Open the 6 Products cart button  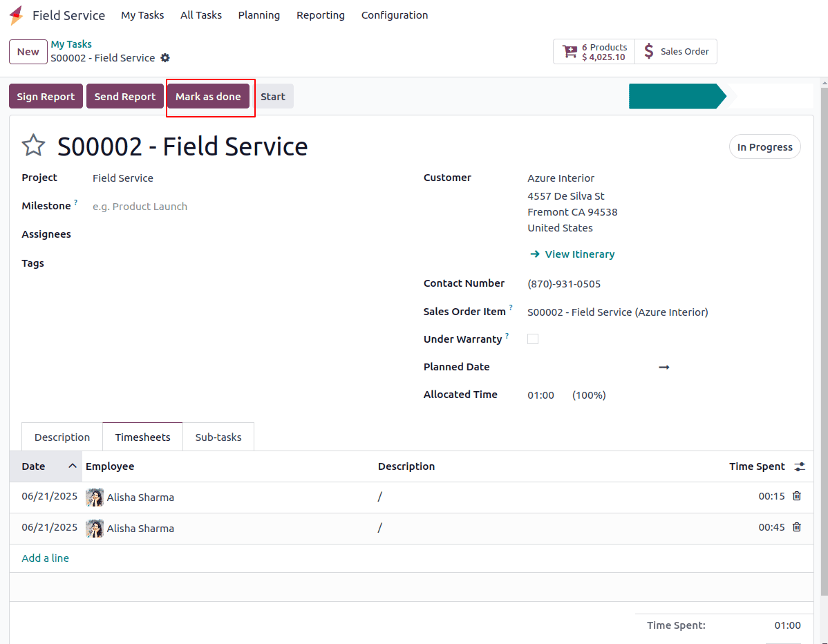point(594,52)
